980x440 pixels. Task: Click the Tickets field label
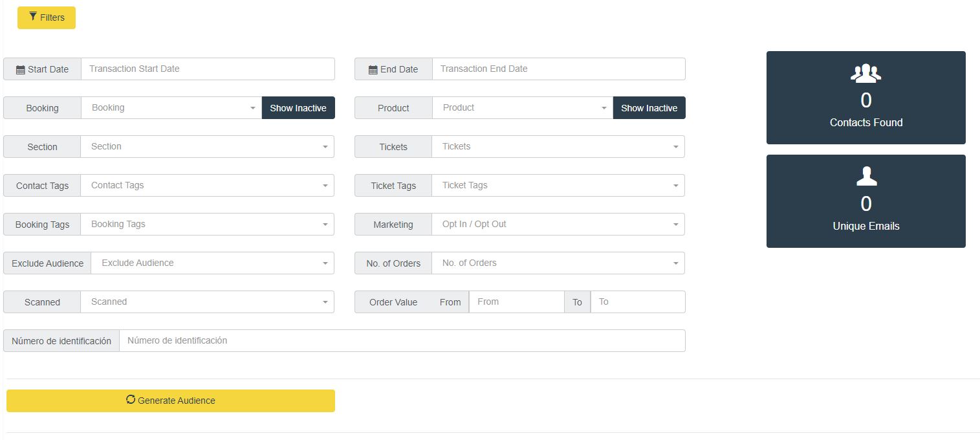[x=393, y=147]
